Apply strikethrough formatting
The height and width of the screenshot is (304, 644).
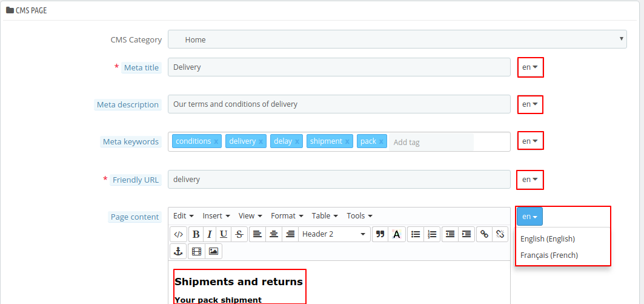click(x=239, y=234)
